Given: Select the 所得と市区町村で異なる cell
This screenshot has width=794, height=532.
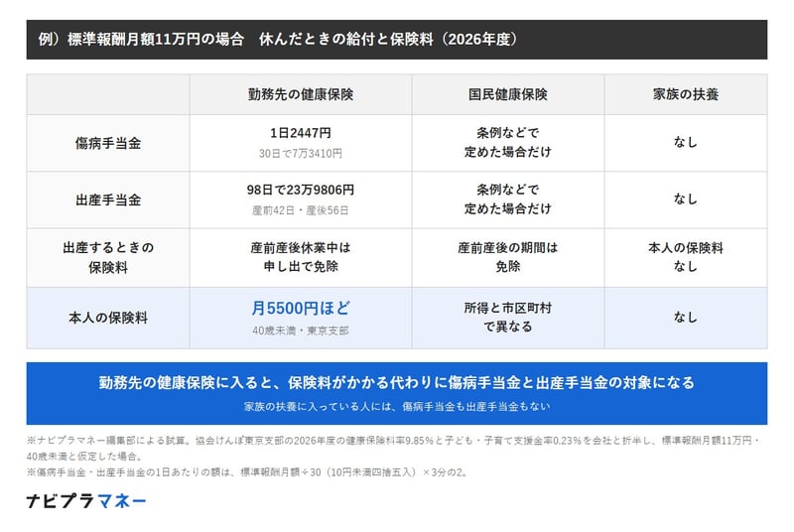Looking at the screenshot, I should pos(508,318).
